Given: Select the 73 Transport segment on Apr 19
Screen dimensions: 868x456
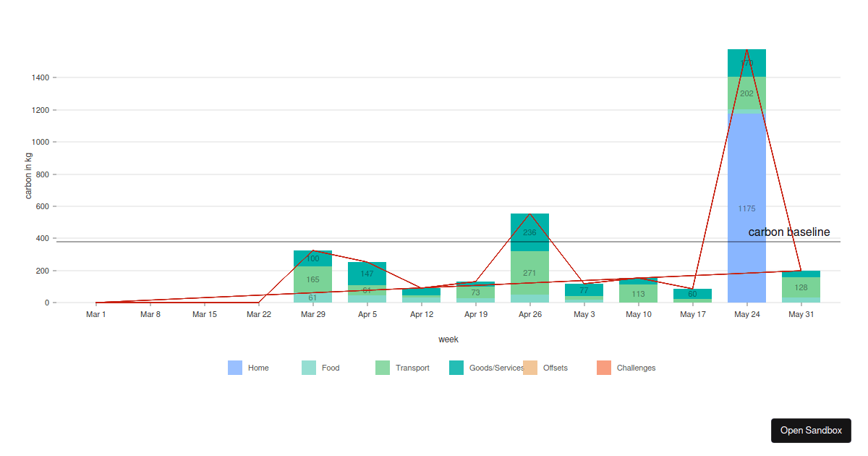Looking at the screenshot, I should point(475,292).
